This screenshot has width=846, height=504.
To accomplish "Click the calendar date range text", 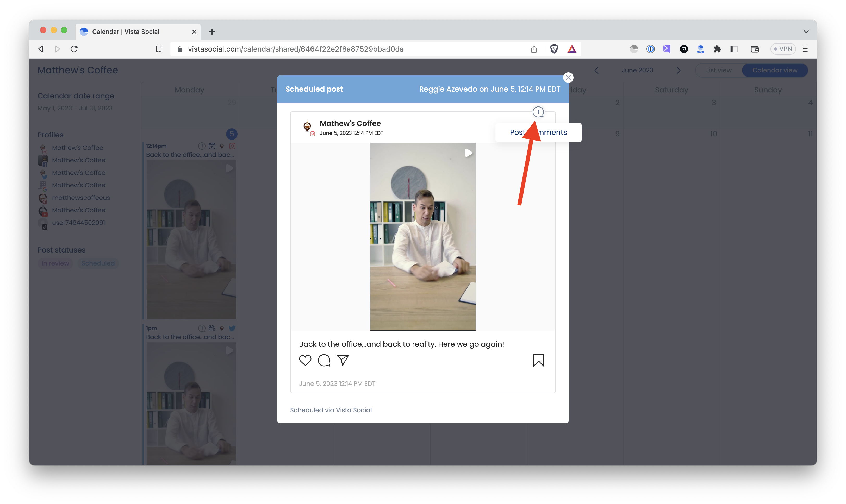I will click(x=75, y=108).
